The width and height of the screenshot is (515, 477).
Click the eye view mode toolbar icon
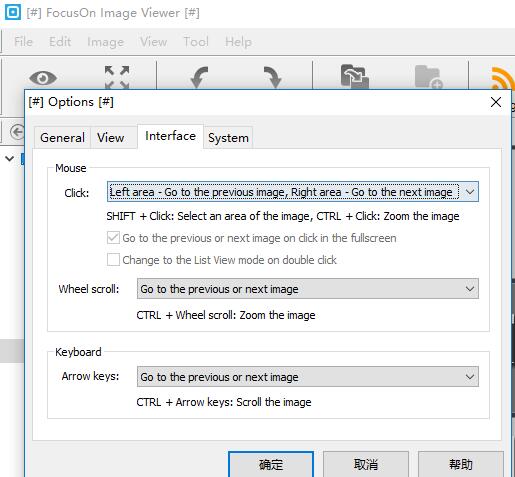pos(43,78)
